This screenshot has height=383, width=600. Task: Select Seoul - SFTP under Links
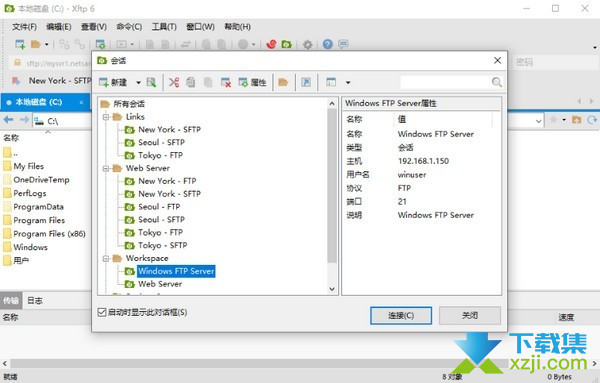click(161, 142)
